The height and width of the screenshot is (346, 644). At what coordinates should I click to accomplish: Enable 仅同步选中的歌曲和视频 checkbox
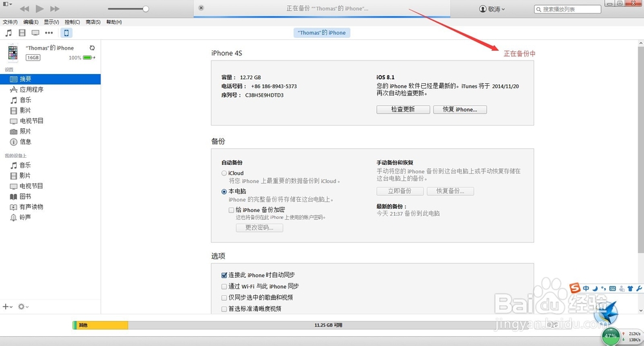[224, 298]
